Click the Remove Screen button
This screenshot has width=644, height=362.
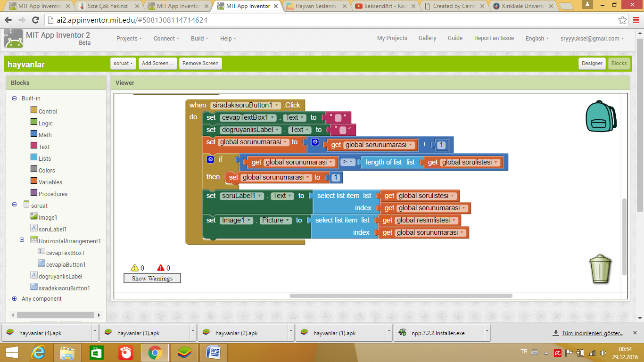click(x=200, y=63)
